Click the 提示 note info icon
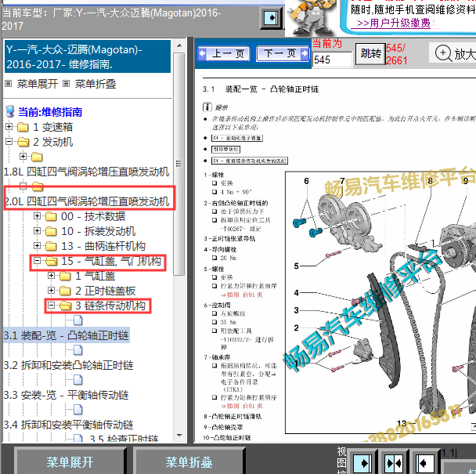This screenshot has height=474, width=476. 207,107
